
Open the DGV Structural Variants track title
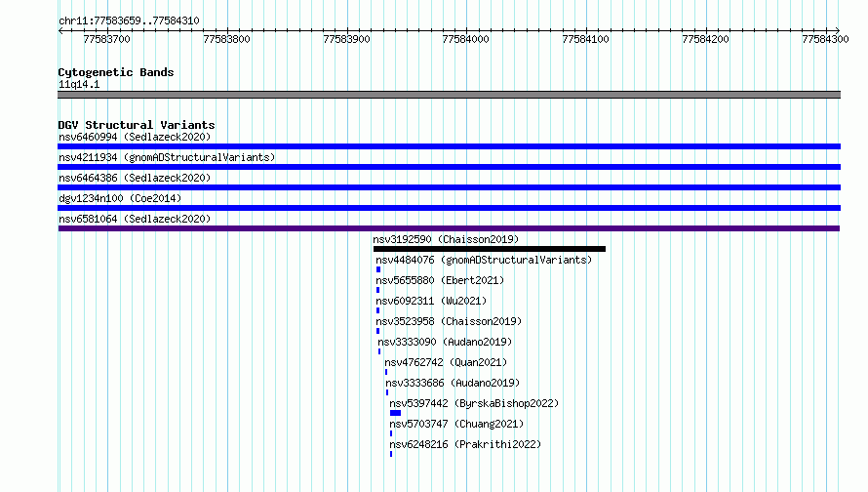137,125
